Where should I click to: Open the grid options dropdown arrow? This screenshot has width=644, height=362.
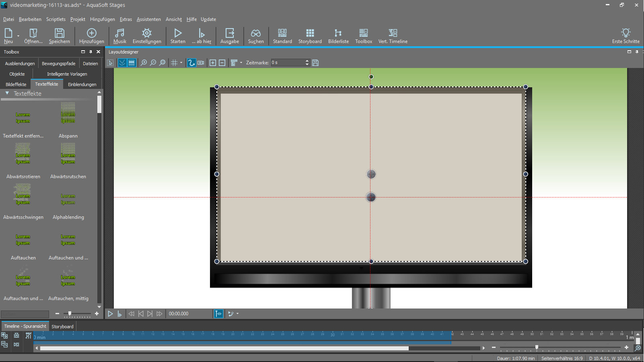pyautogui.click(x=181, y=63)
